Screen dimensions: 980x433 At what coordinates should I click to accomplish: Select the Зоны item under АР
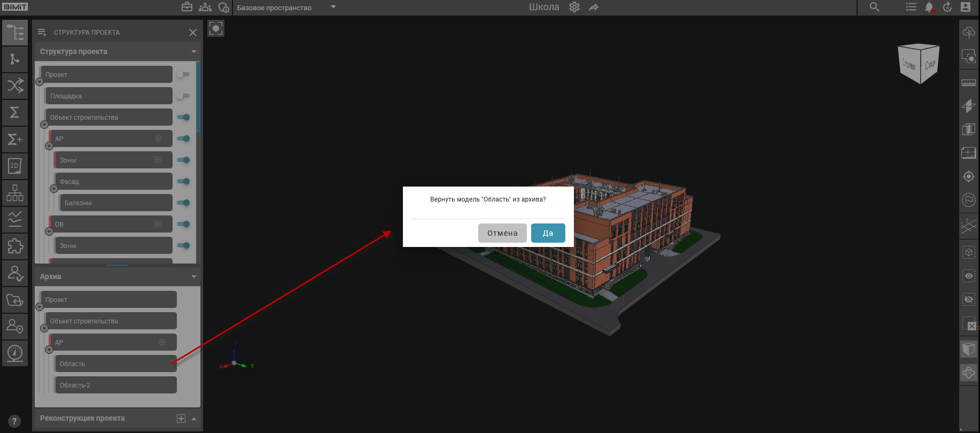pos(113,160)
